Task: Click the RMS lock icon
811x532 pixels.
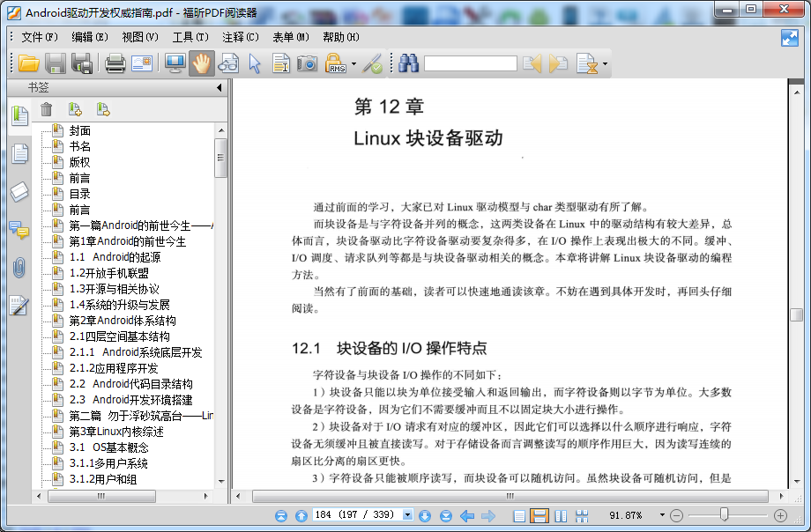Action: pos(336,63)
